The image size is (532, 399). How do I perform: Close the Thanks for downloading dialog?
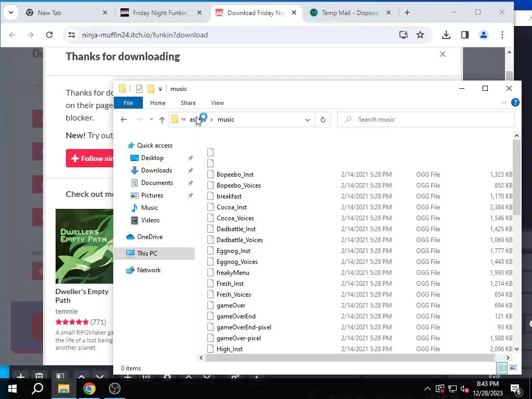click(x=443, y=54)
